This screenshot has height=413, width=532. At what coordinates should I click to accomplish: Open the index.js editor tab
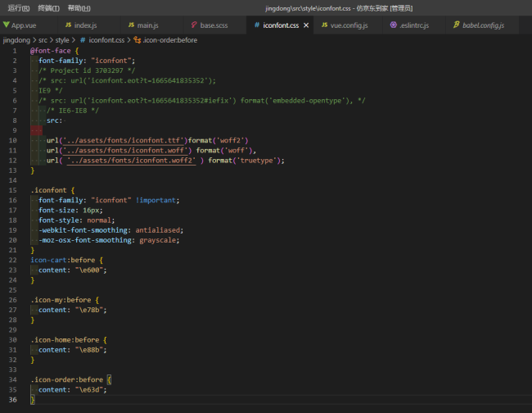pos(84,25)
